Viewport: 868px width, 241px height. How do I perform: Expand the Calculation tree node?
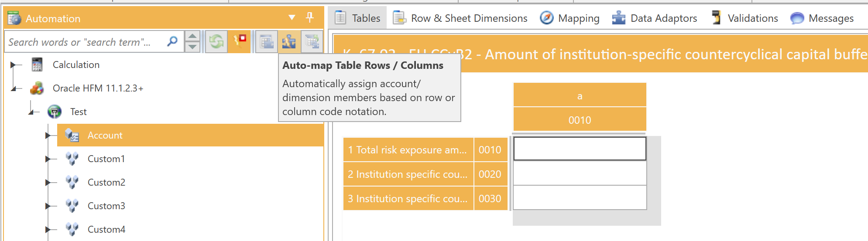click(13, 65)
